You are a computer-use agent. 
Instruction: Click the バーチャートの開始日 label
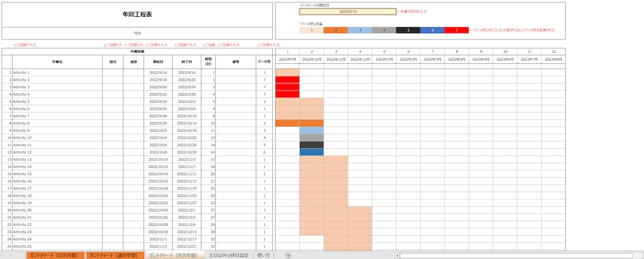314,5
